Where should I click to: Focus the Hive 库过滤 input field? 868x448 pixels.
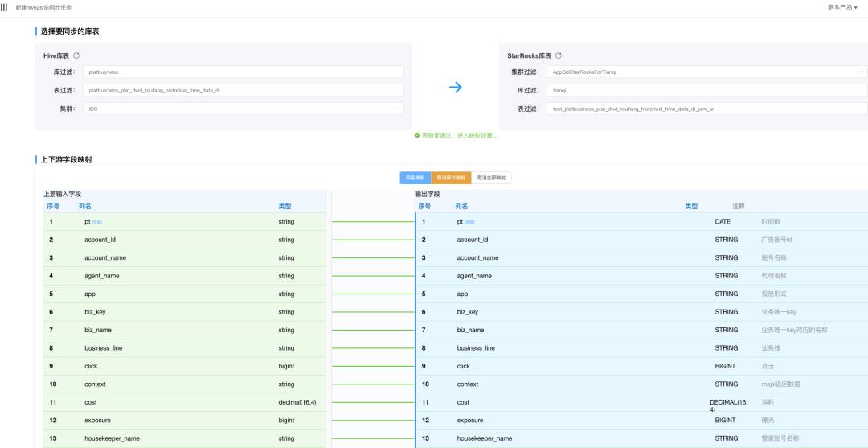[x=243, y=72]
